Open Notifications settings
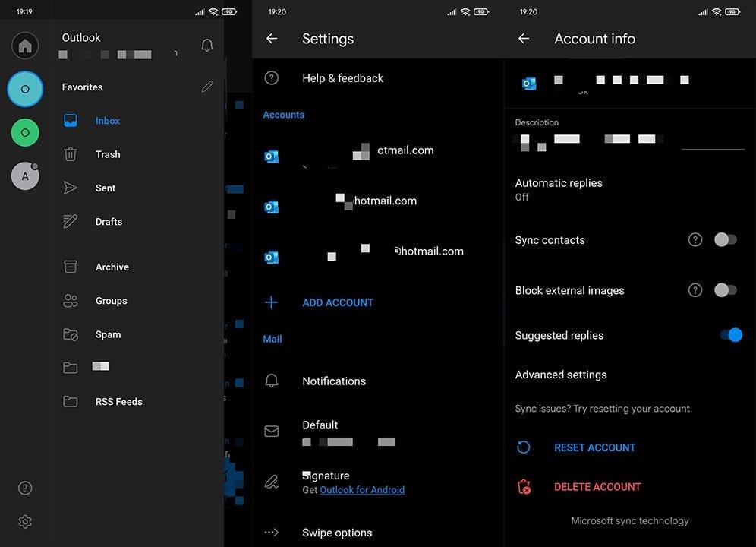756x547 pixels. (378, 381)
